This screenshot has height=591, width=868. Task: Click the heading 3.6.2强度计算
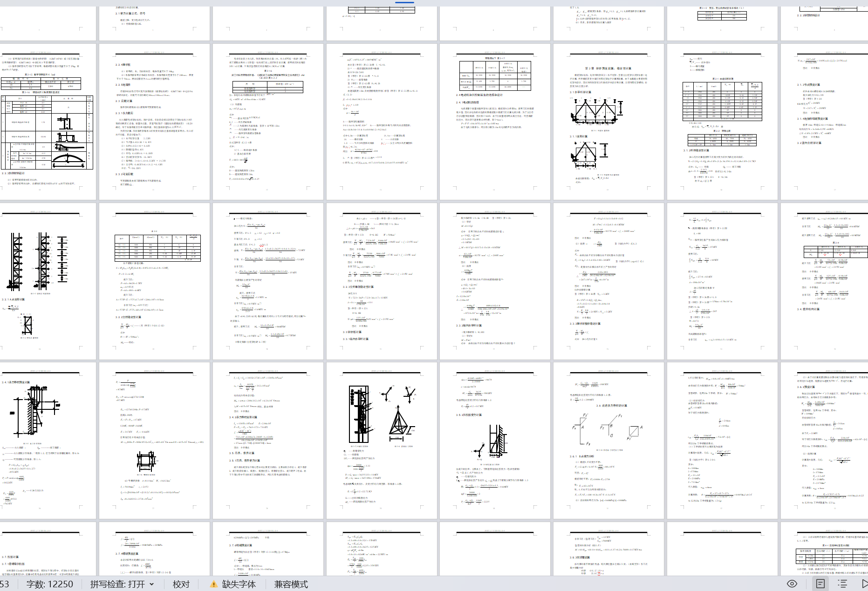[806, 387]
